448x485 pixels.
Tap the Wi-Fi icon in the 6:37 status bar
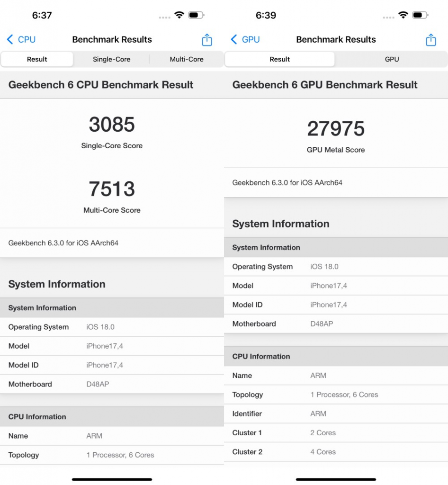click(x=179, y=15)
